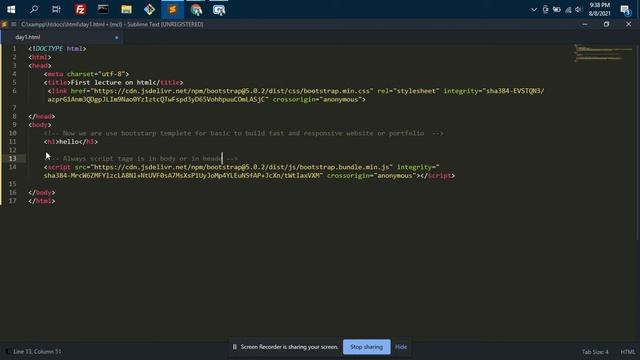Open the Sublime hamburger menu icon
The image size is (640, 360).
[x=13, y=24]
